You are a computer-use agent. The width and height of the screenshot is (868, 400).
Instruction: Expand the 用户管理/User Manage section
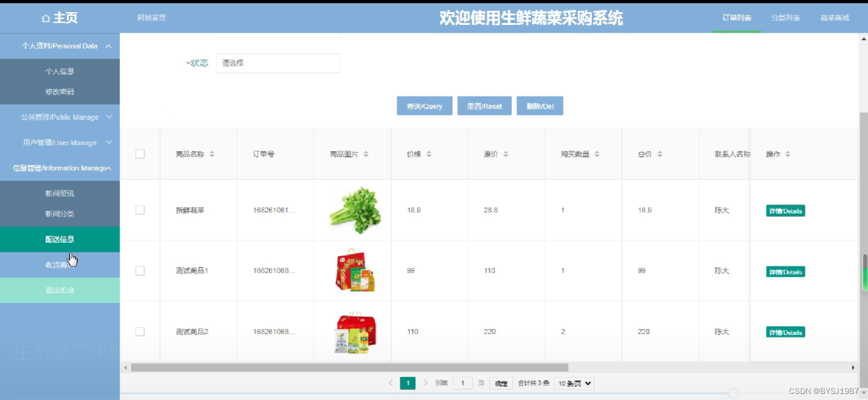click(60, 143)
